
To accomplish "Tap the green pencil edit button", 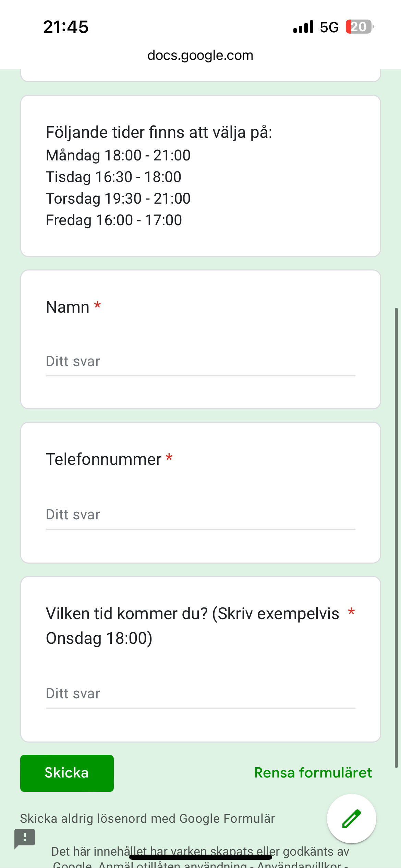I will point(351,819).
